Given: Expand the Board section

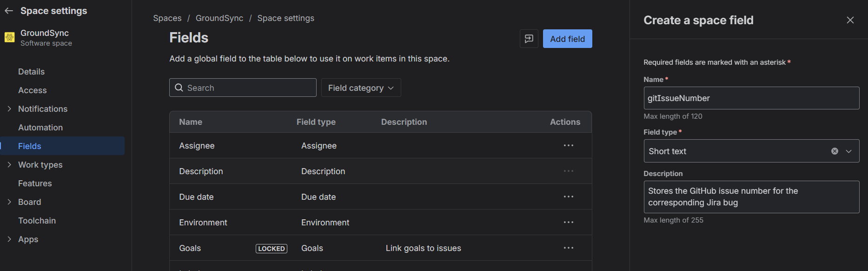Looking at the screenshot, I should (x=9, y=202).
